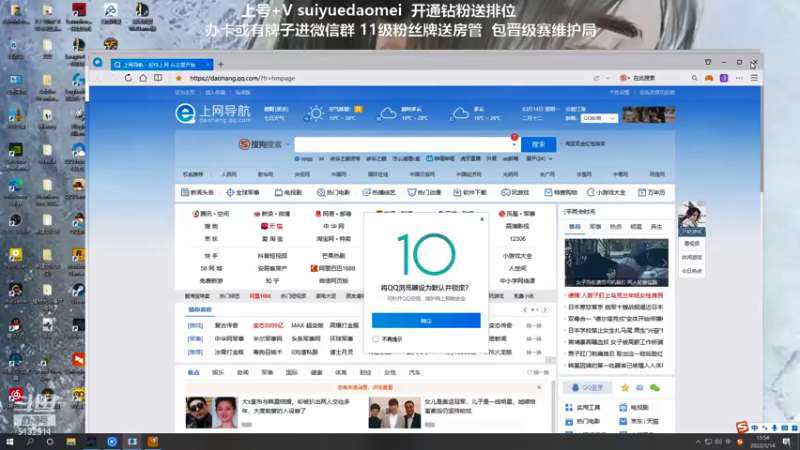Close the 上网导航 browser tab

coord(208,65)
